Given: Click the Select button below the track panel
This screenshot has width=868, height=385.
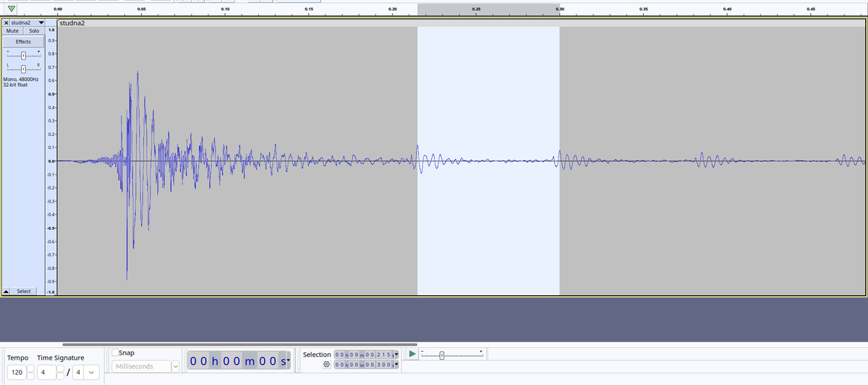Looking at the screenshot, I should (24, 291).
